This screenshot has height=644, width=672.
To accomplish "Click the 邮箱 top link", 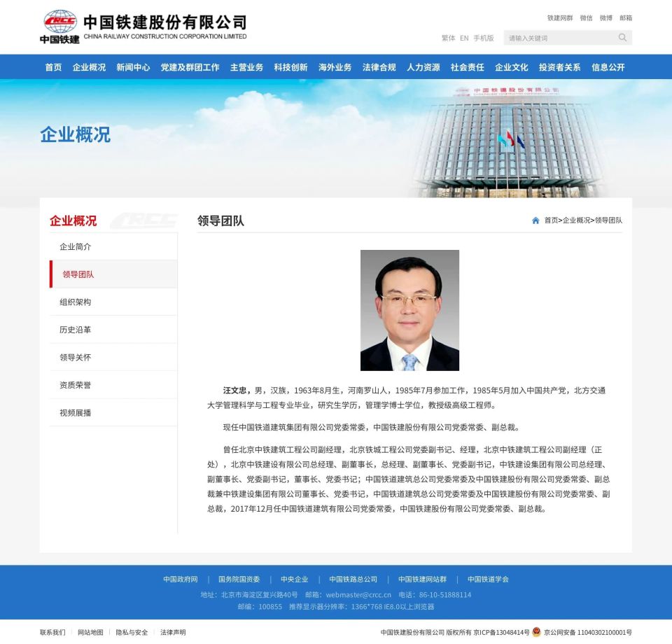I will [626, 18].
